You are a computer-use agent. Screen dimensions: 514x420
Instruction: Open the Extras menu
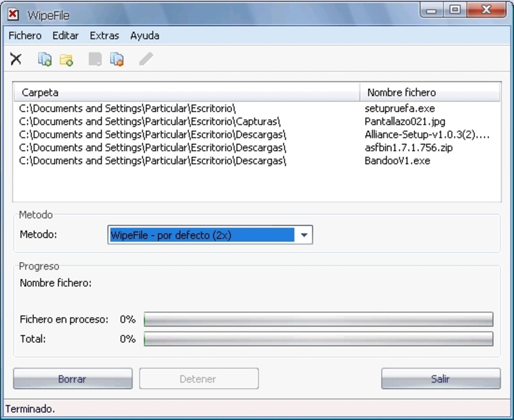point(104,35)
